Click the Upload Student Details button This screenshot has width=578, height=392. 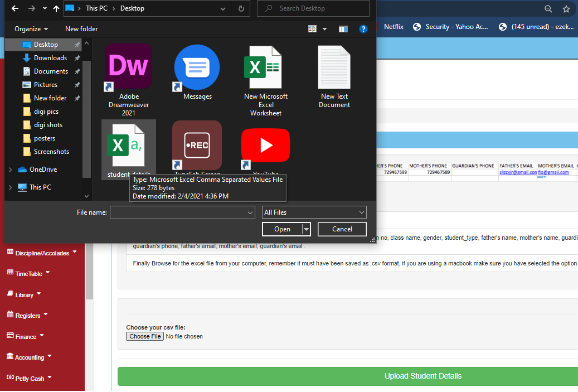coord(422,376)
